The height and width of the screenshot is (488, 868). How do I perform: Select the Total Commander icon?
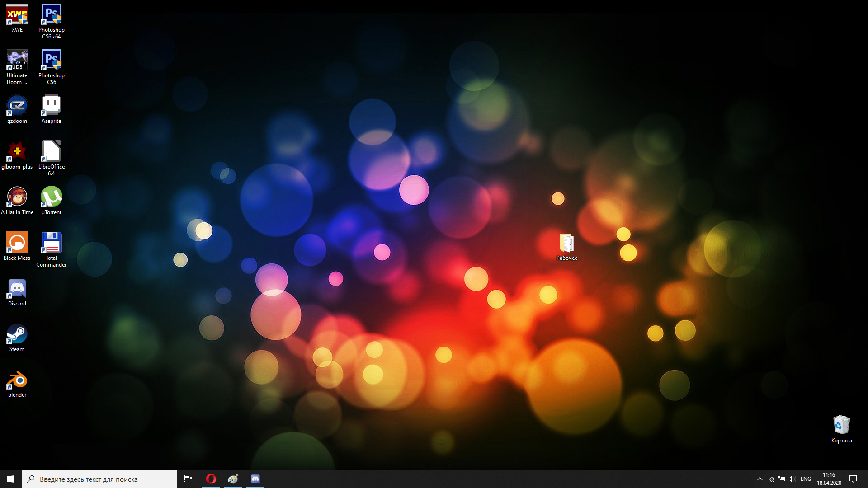pos(52,249)
